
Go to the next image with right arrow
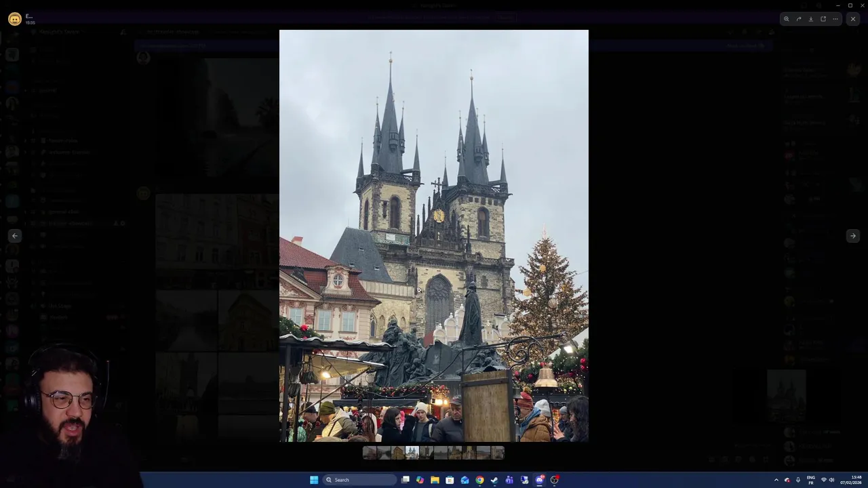click(x=853, y=236)
